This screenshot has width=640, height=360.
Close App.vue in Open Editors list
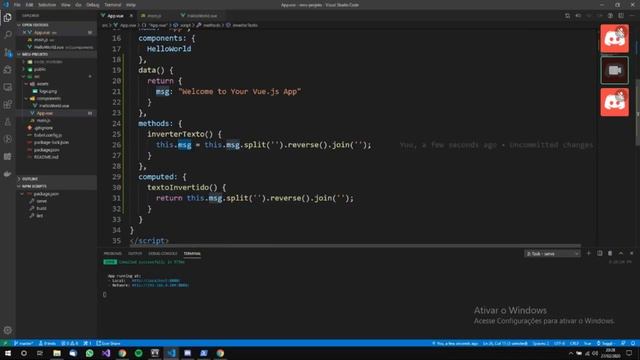[24, 32]
